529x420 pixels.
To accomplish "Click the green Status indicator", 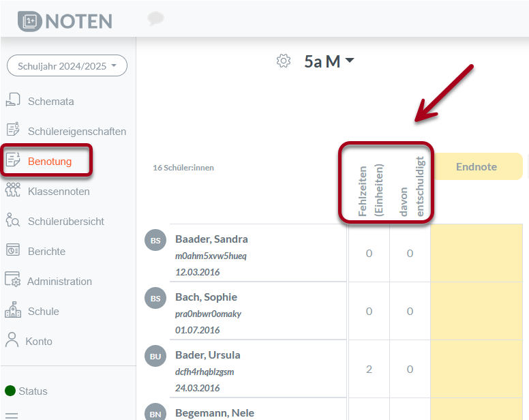I will coord(10,391).
